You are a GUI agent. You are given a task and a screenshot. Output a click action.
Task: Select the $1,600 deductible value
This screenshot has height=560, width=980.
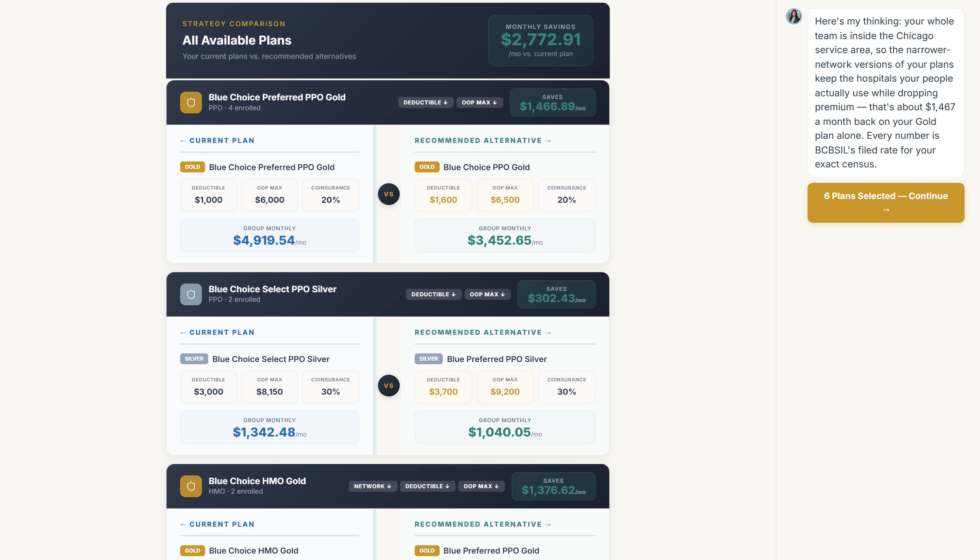[x=443, y=200]
